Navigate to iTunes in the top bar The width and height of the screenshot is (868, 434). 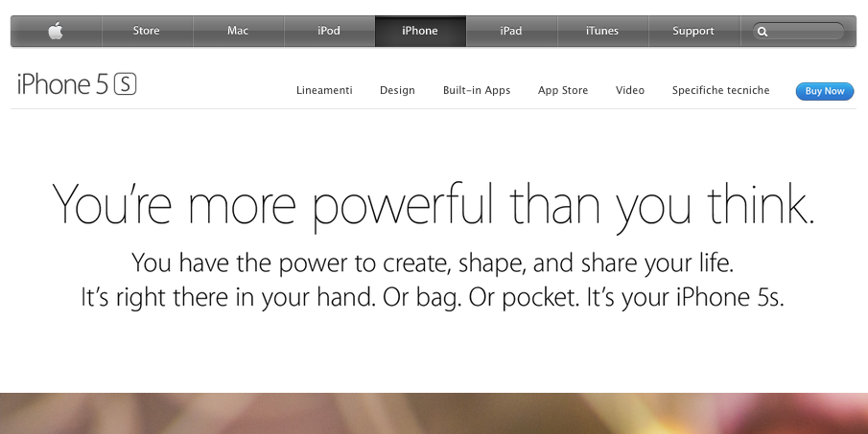pos(602,31)
